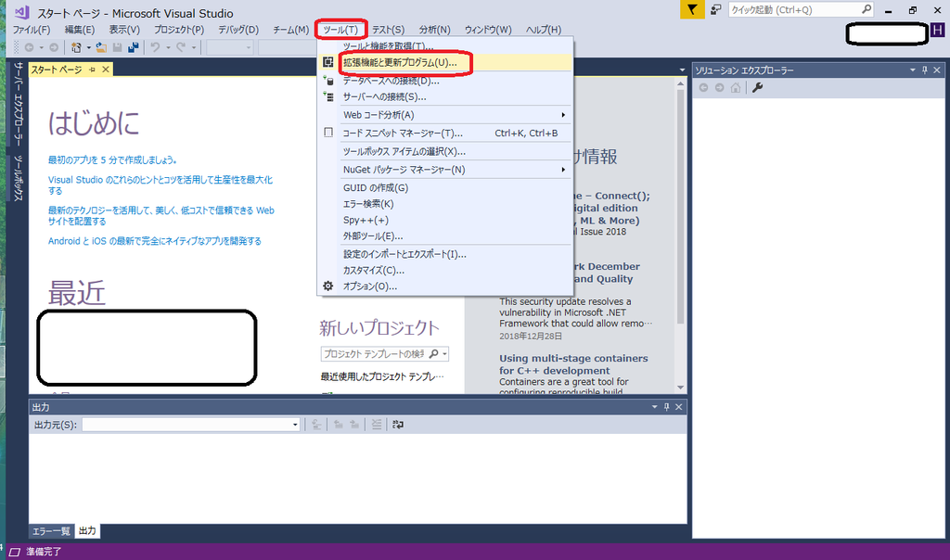Select サーバーへの接続(S) menu item
This screenshot has height=560, width=950.
coord(444,96)
